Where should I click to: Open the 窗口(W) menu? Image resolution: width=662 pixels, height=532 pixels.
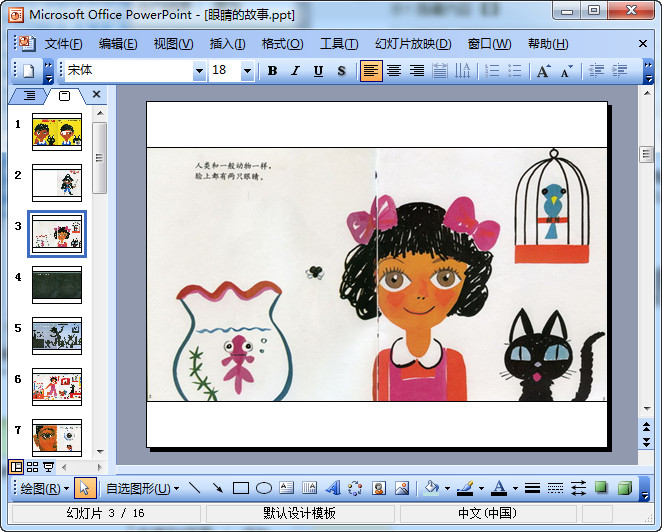point(489,44)
